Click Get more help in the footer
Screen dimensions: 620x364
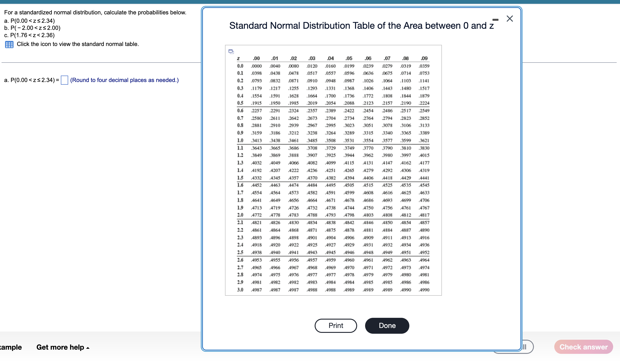point(60,347)
